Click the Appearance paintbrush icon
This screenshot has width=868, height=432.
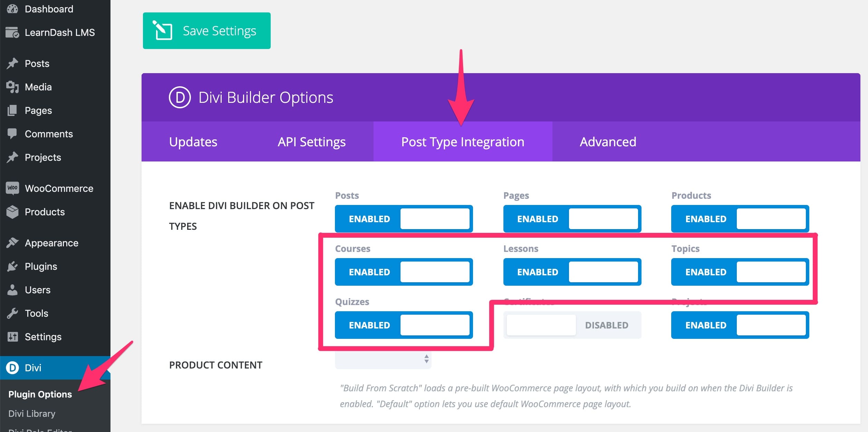point(12,243)
